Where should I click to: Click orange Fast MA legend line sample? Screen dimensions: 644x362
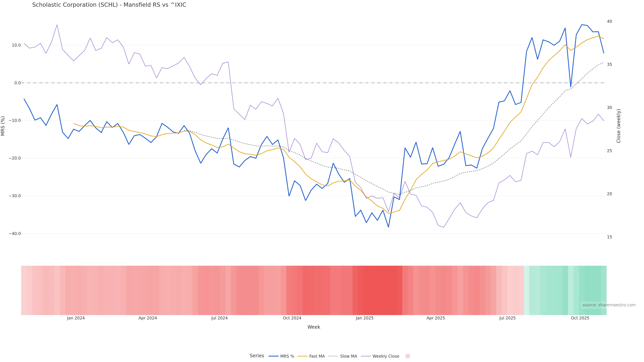[303, 356]
